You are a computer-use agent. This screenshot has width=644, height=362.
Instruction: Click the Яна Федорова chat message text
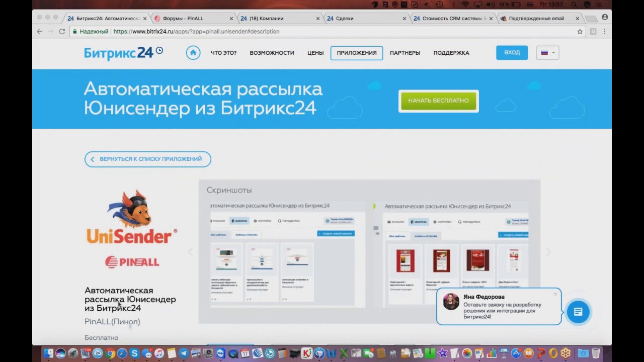[503, 311]
